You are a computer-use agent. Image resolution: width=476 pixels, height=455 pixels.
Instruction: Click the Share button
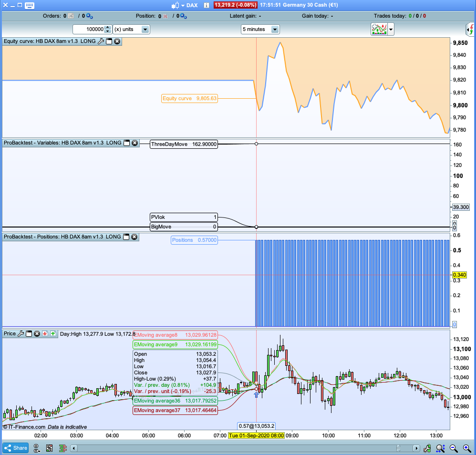(x=15, y=448)
